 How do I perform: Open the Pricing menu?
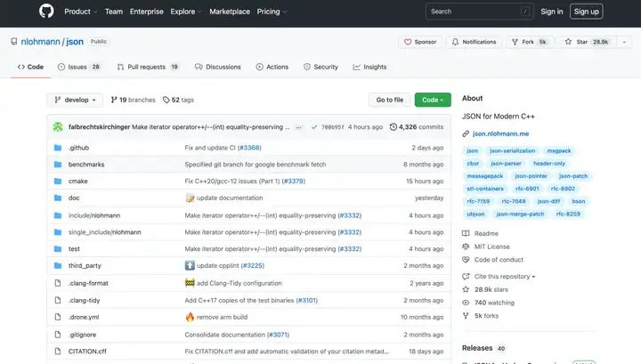[x=272, y=12]
